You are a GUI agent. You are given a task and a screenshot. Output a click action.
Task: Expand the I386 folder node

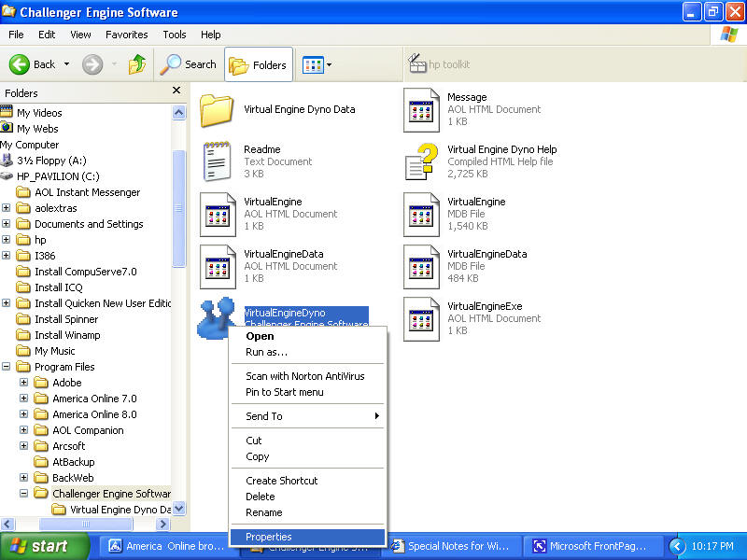(x=7, y=255)
